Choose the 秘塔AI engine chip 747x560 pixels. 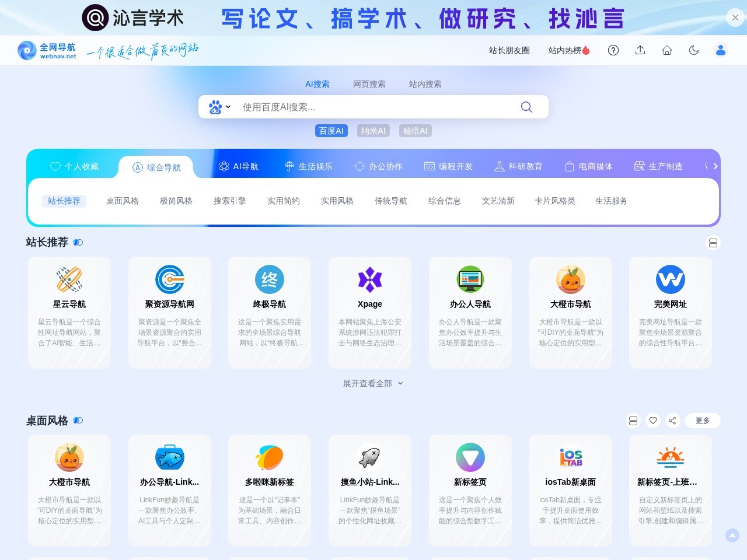coord(416,131)
